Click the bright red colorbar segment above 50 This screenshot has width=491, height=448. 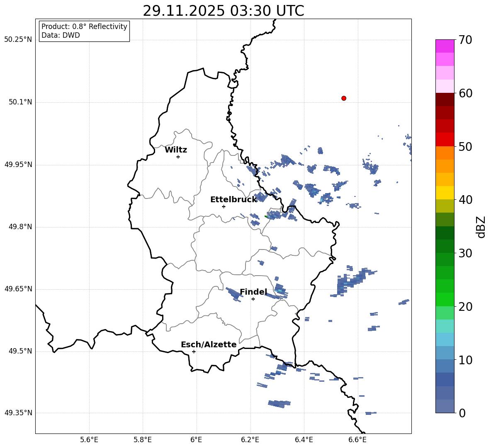(x=445, y=140)
